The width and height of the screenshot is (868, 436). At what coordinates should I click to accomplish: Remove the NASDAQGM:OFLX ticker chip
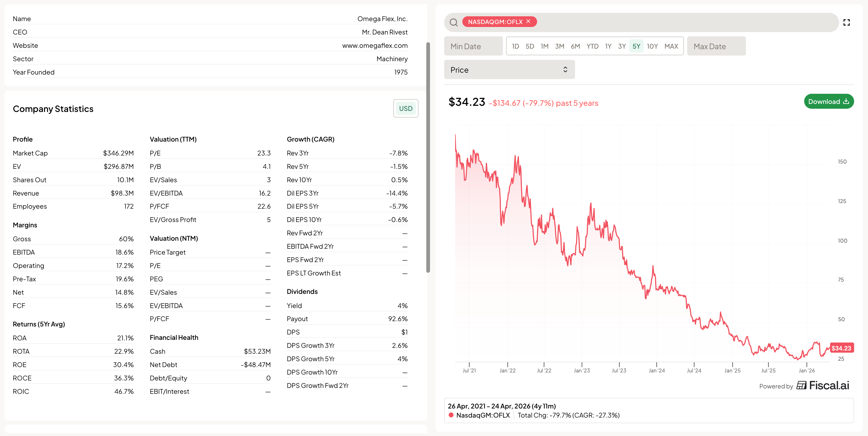pyautogui.click(x=528, y=21)
